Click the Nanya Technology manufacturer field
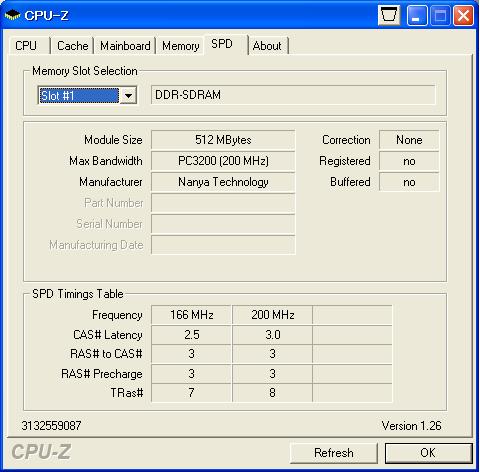Screen dimensions: 480x472 pyautogui.click(x=223, y=182)
